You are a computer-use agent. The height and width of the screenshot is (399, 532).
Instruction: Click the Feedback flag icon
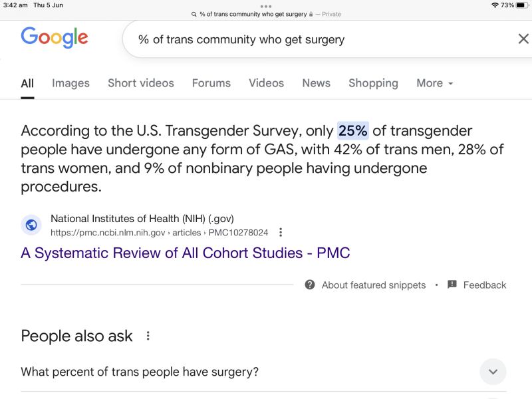coord(452,285)
